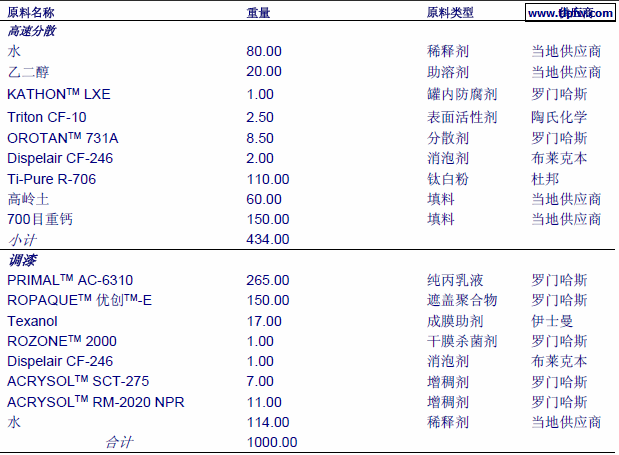619x455 pixels.
Task: Choose the OROTAN 731A row name
Action: point(63,137)
